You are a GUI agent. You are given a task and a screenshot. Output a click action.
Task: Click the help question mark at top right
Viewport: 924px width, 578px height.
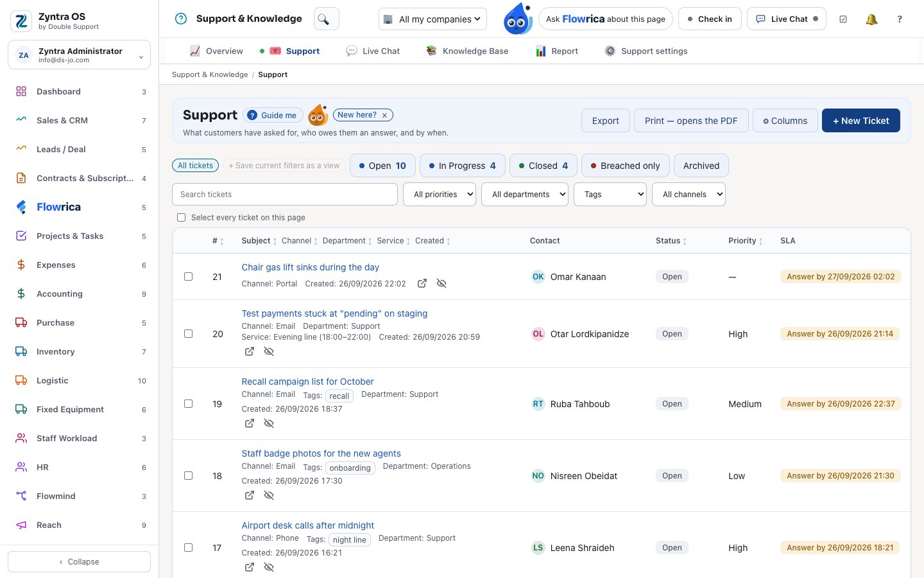point(900,19)
